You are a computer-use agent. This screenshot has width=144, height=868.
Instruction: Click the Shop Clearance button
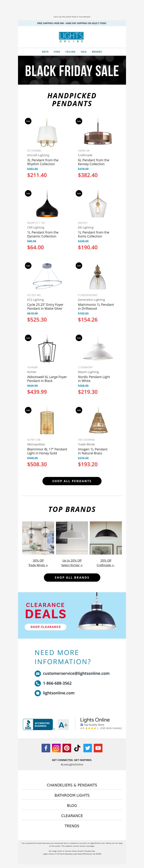[46, 627]
